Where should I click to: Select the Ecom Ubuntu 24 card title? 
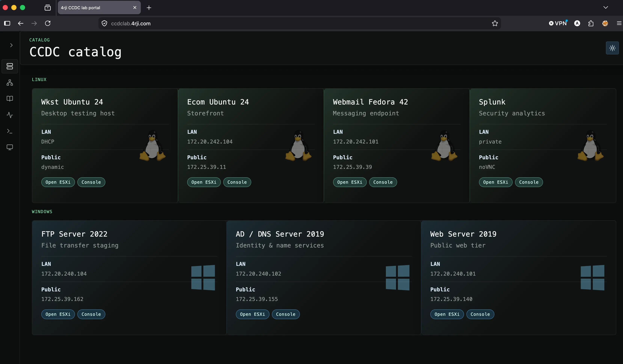point(218,102)
